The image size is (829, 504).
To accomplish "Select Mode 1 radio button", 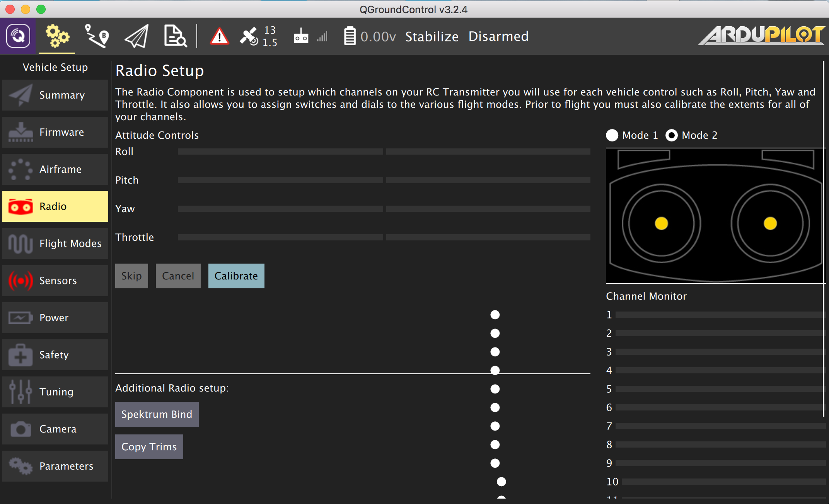I will pos(612,135).
